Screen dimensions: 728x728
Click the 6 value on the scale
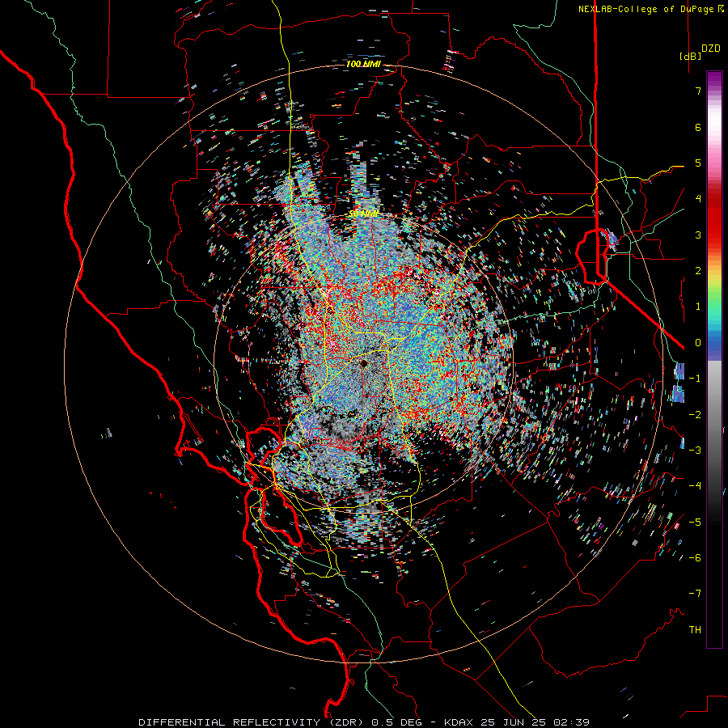click(698, 127)
